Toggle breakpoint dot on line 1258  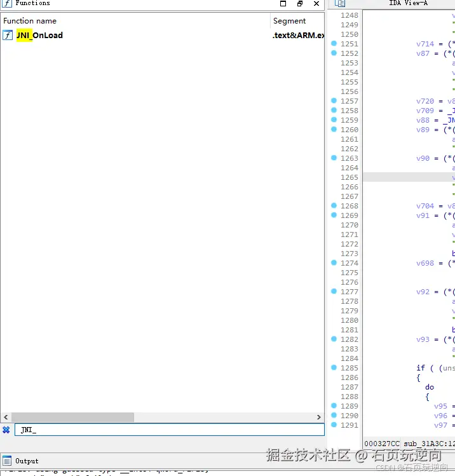[x=334, y=110]
